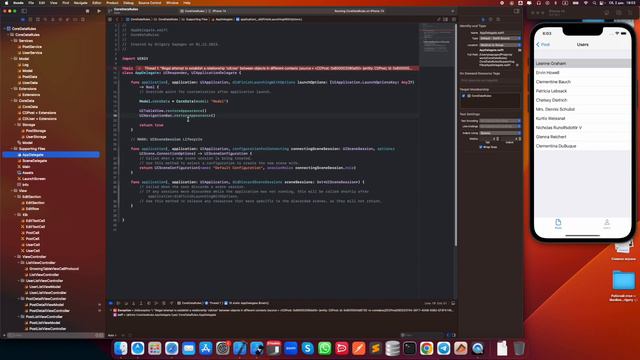Image resolution: width=640 pixels, height=360 pixels.
Task: Open the Window menu
Action: (x=172, y=2)
